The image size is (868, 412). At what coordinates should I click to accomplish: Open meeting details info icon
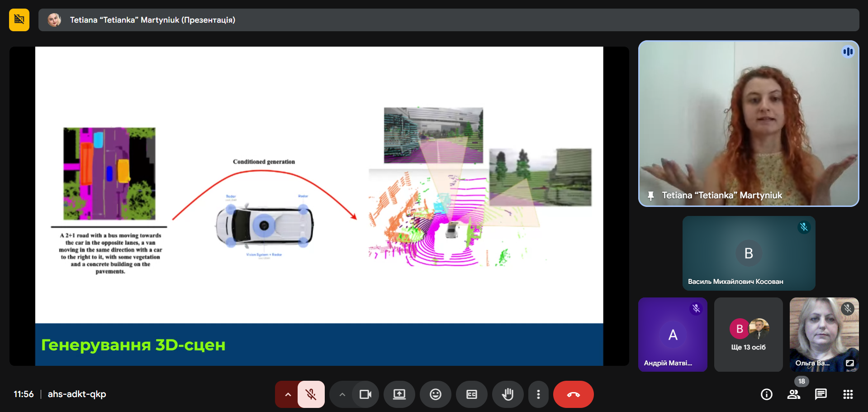[x=767, y=394]
